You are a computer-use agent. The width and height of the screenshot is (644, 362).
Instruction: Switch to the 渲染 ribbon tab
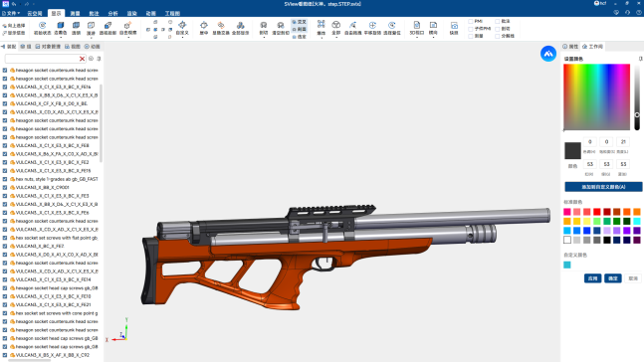click(x=131, y=13)
